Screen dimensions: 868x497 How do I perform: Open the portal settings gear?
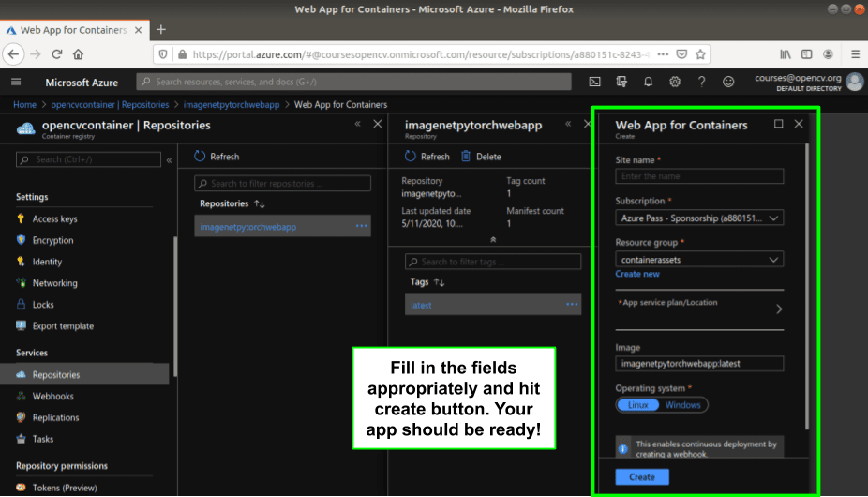click(x=675, y=82)
